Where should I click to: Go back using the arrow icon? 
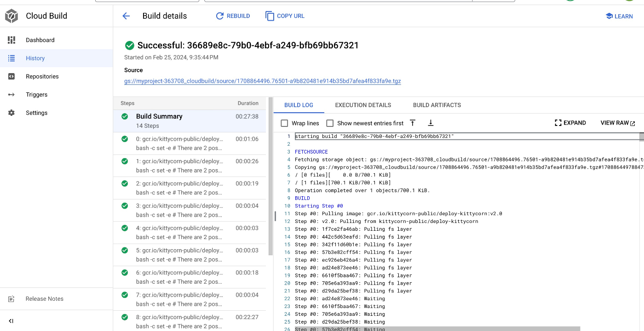pos(126,16)
